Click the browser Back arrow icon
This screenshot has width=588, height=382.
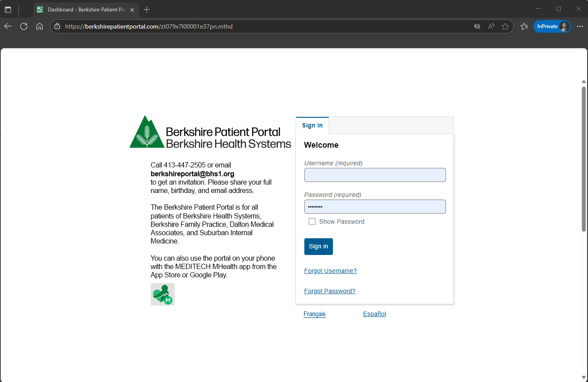[x=8, y=26]
